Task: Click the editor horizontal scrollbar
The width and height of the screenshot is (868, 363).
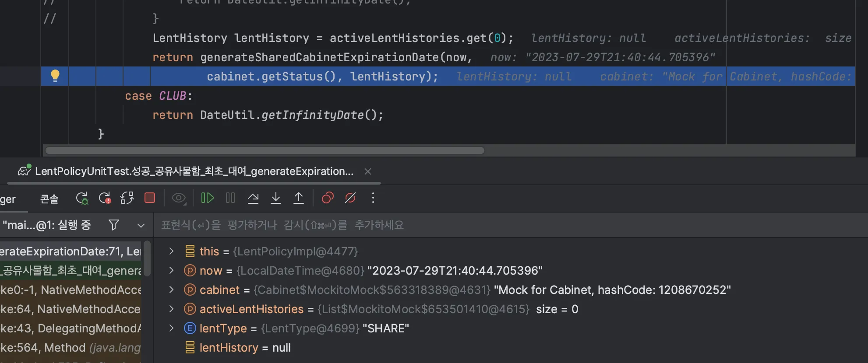Action: [265, 150]
